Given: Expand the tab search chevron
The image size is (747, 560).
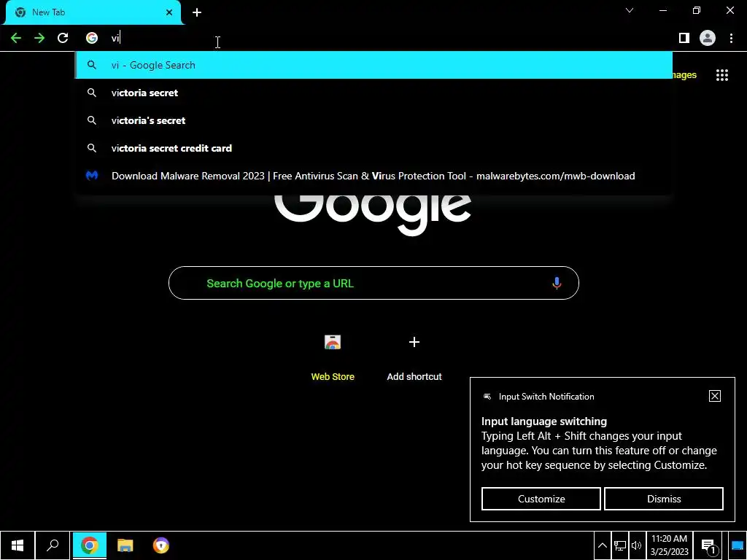Looking at the screenshot, I should 630,10.
